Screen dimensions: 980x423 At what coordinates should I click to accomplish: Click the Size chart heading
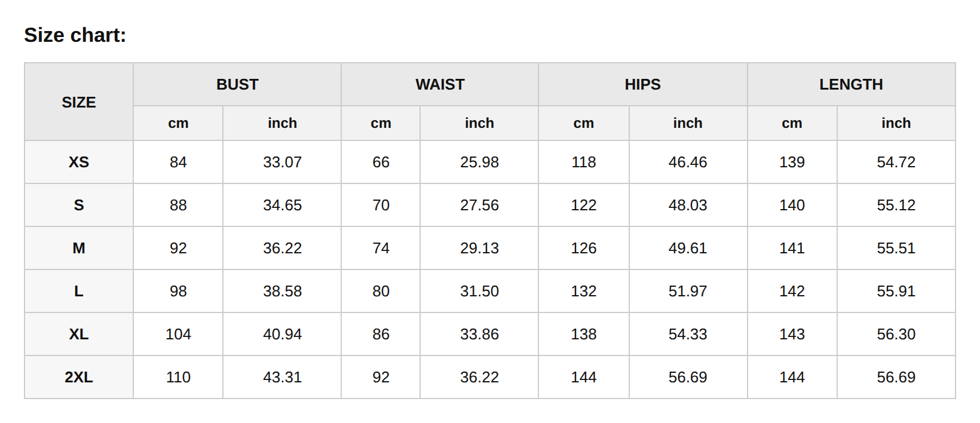(75, 35)
